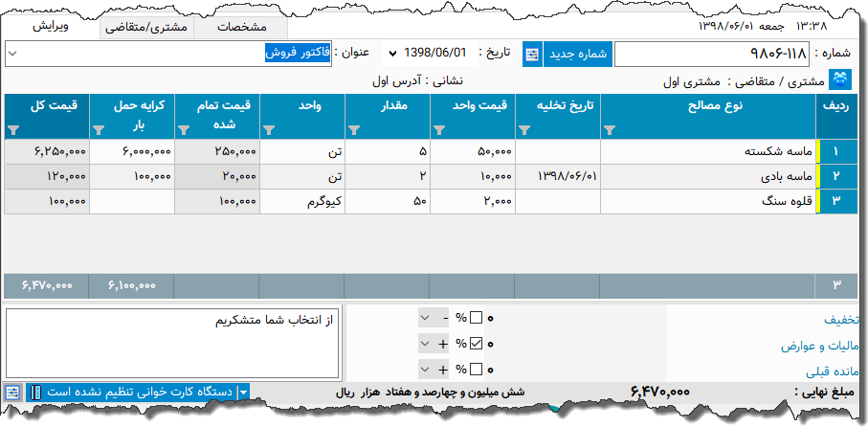
Task: Click the ردیف column header
Action: pos(836,116)
